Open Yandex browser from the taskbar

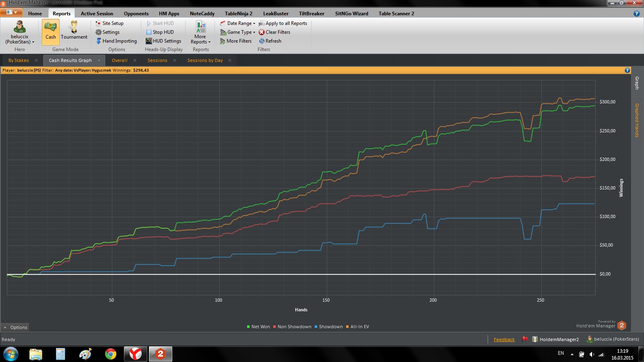click(136, 354)
